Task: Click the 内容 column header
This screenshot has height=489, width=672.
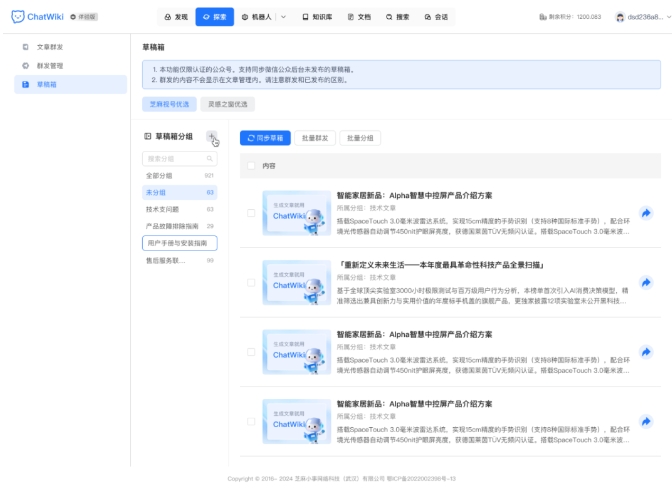Action: (x=269, y=166)
